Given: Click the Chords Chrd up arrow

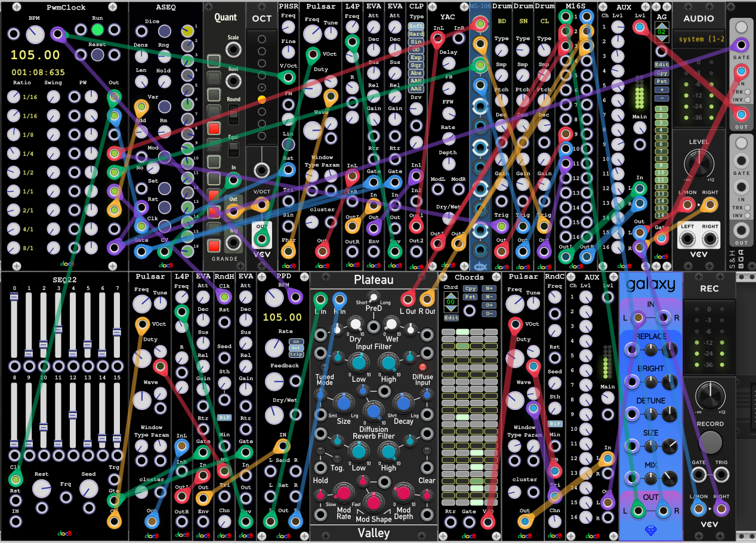Looking at the screenshot, I should point(452,296).
